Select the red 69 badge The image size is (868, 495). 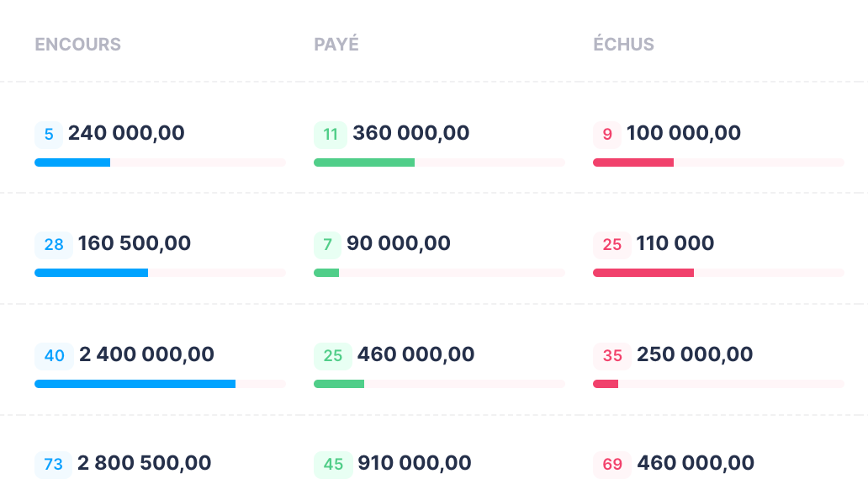pos(612,465)
